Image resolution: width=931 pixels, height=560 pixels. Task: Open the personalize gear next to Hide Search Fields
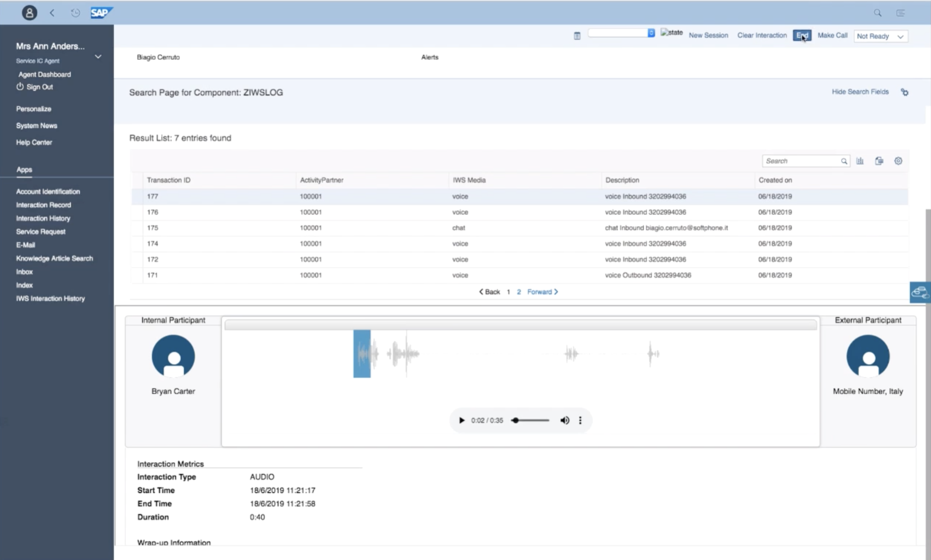(905, 92)
